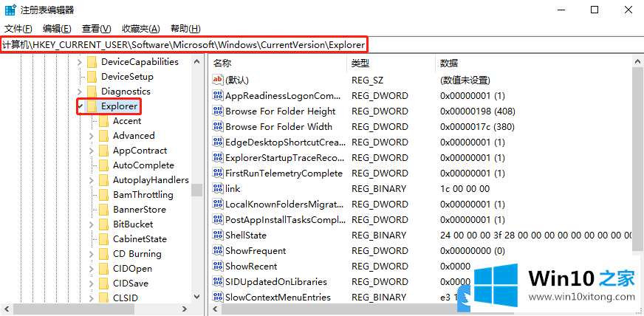This screenshot has height=316, width=644.
Task: Click data cell 0x00000198 (408)
Action: [x=478, y=111]
